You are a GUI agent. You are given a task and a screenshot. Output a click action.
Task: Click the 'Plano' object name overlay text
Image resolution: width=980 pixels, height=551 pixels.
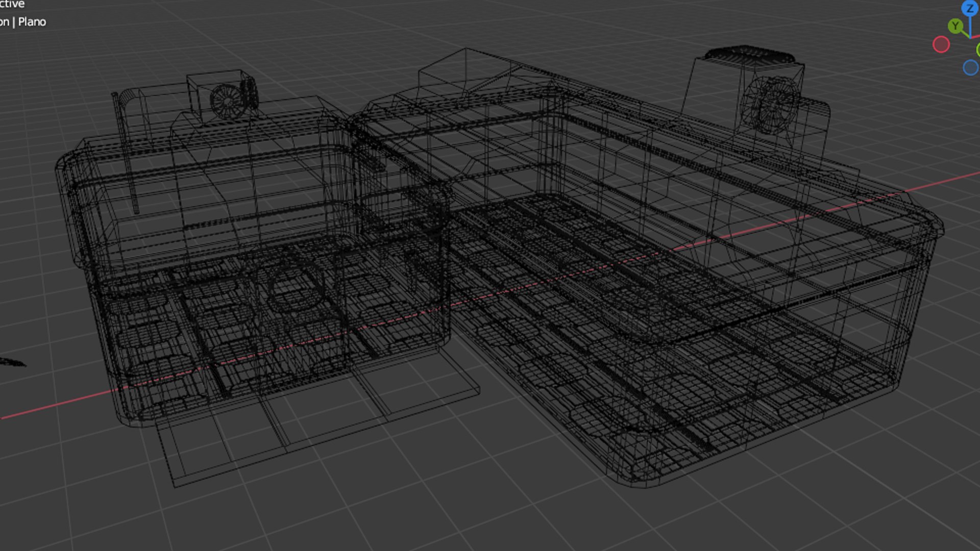tap(32, 22)
